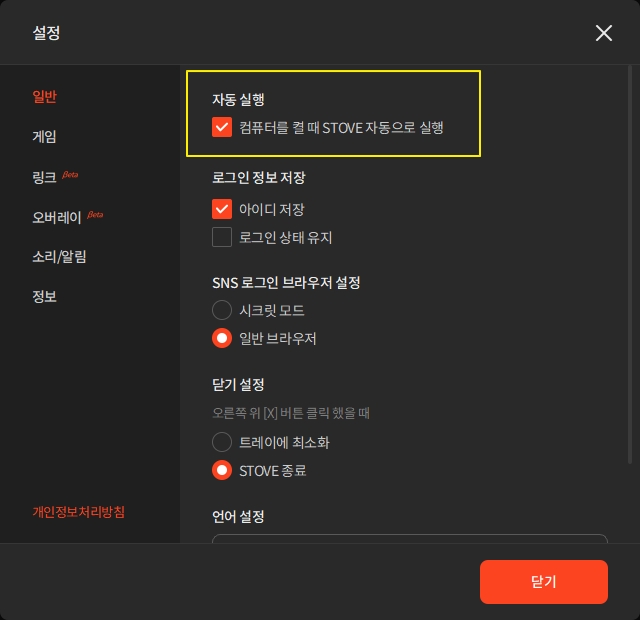This screenshot has width=640, height=620.
Task: Choose the STOVE 종료 radio option
Action: tap(222, 470)
